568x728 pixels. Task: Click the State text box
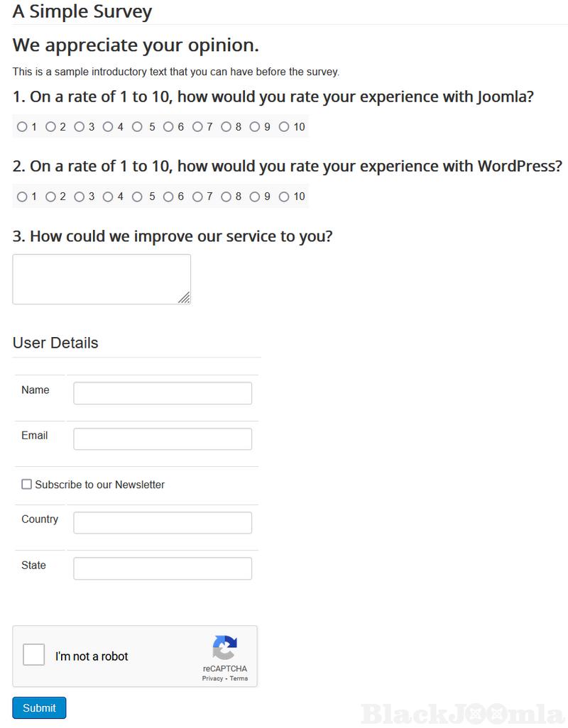click(x=163, y=568)
